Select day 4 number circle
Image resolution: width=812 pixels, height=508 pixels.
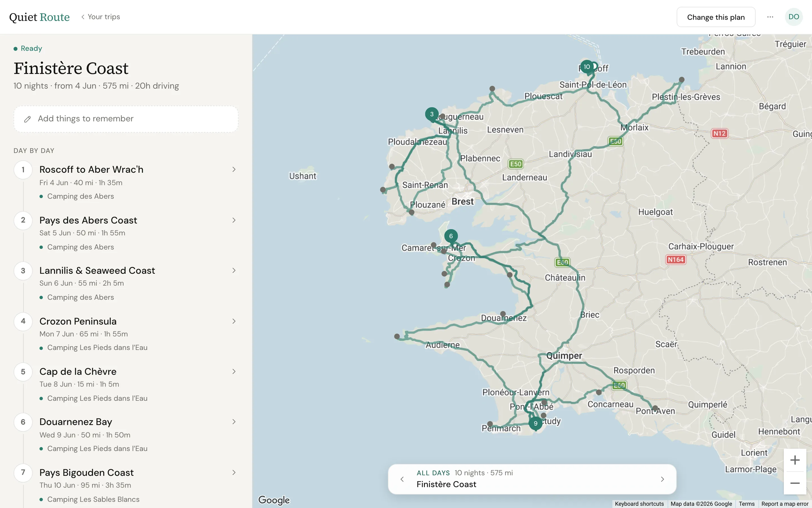click(x=23, y=321)
